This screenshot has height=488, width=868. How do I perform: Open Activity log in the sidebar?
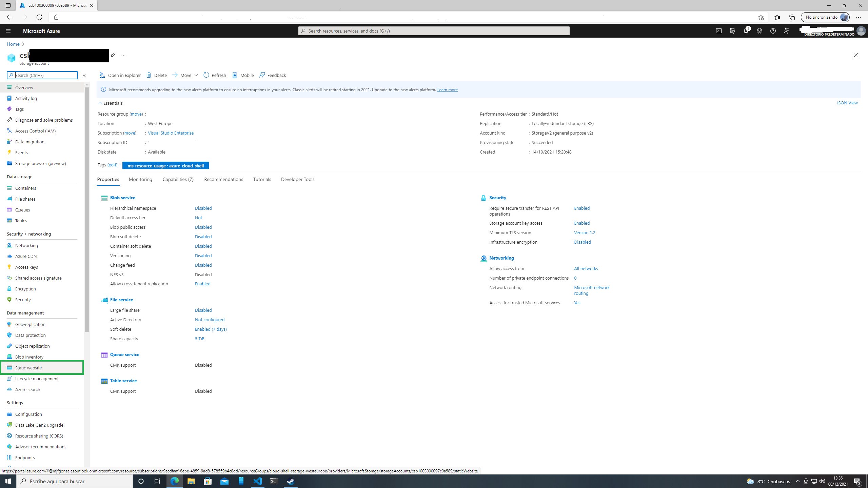42,98
